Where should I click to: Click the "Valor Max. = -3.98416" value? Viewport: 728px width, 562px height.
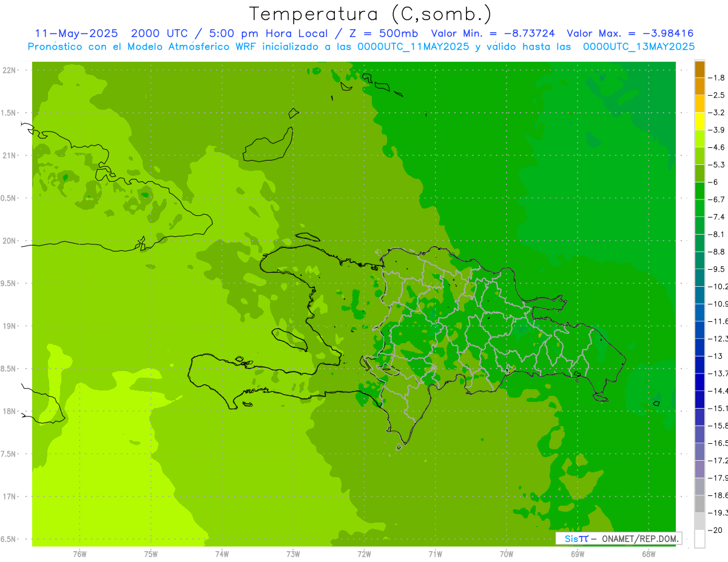coord(630,33)
